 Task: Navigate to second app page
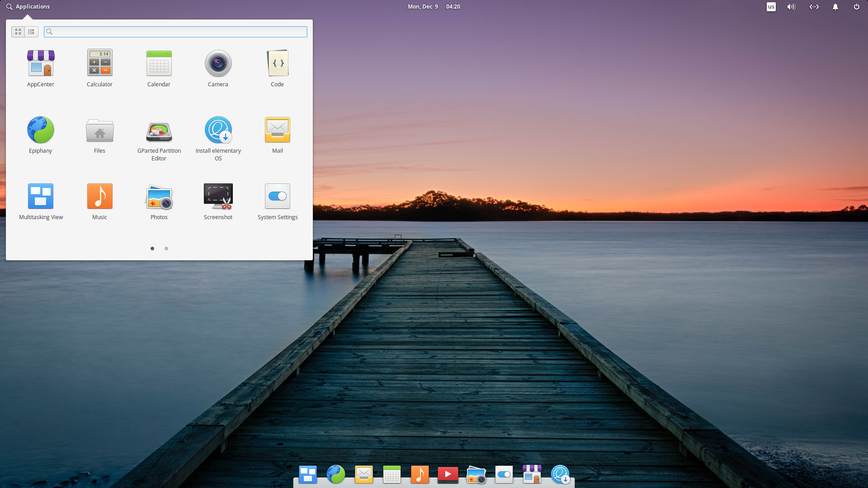coord(166,249)
